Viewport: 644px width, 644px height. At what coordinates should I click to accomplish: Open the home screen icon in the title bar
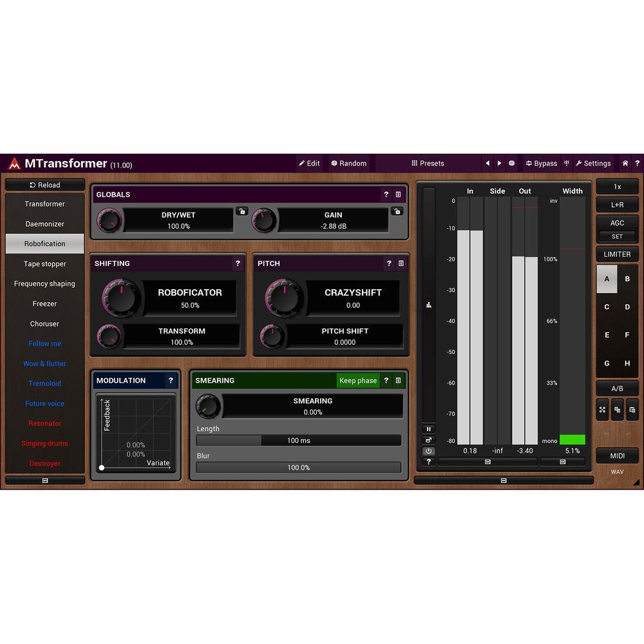[x=625, y=163]
